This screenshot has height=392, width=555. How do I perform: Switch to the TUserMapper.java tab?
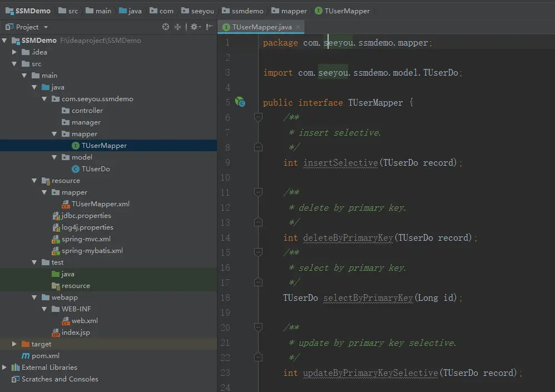(261, 27)
